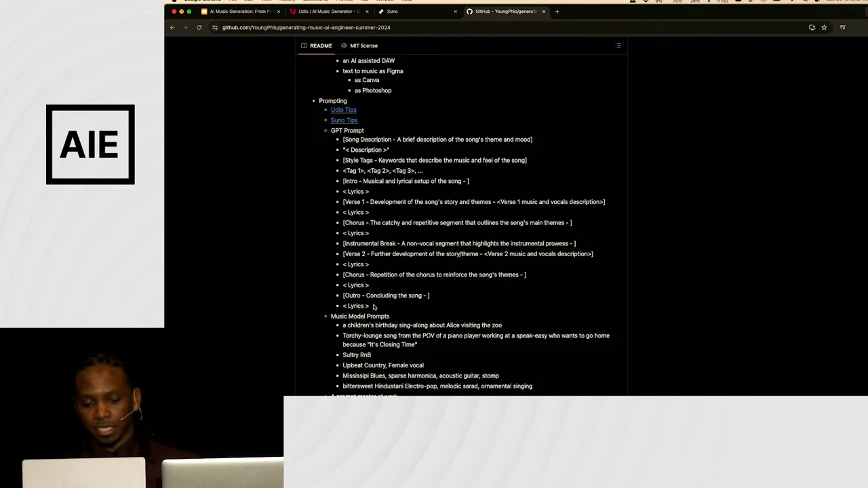This screenshot has width=868, height=488.
Task: Bookmark this page with the star icon
Action: pyautogui.click(x=824, y=28)
